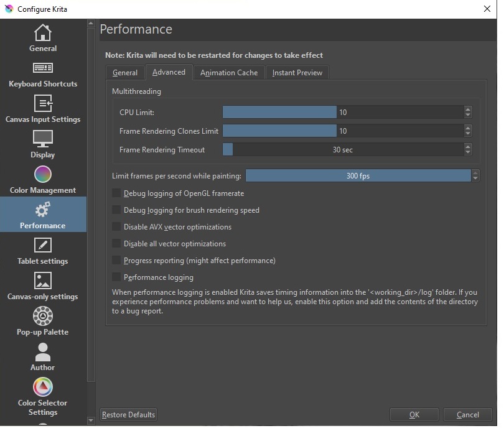Click the Frame Rendering Timeout stepper arrows
This screenshot has height=431, width=504.
click(x=468, y=150)
